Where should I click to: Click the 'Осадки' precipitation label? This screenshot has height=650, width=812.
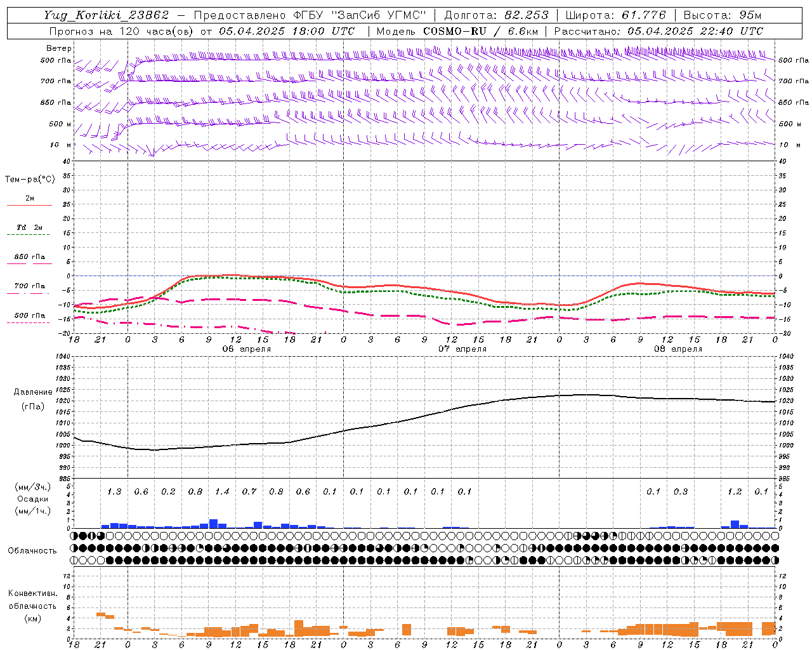[33, 499]
